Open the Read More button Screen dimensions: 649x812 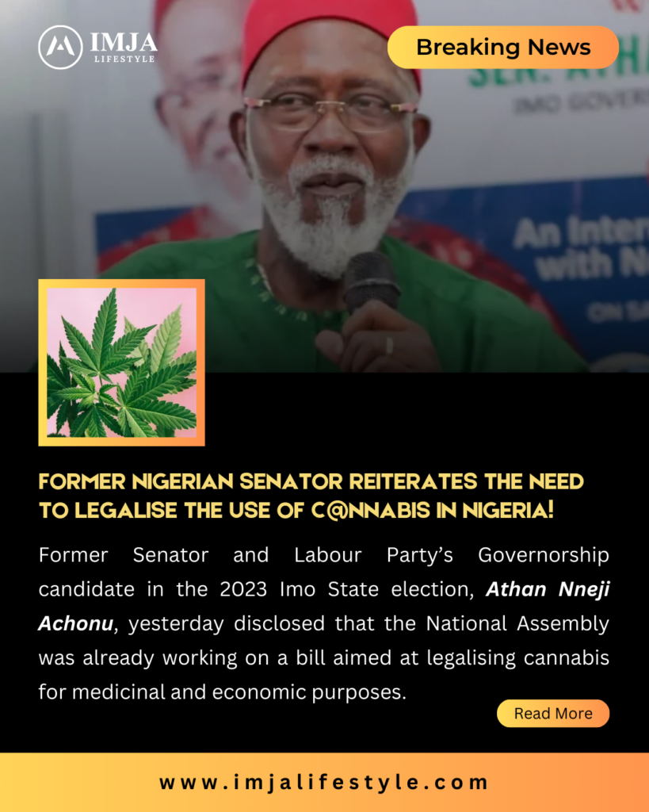point(553,713)
